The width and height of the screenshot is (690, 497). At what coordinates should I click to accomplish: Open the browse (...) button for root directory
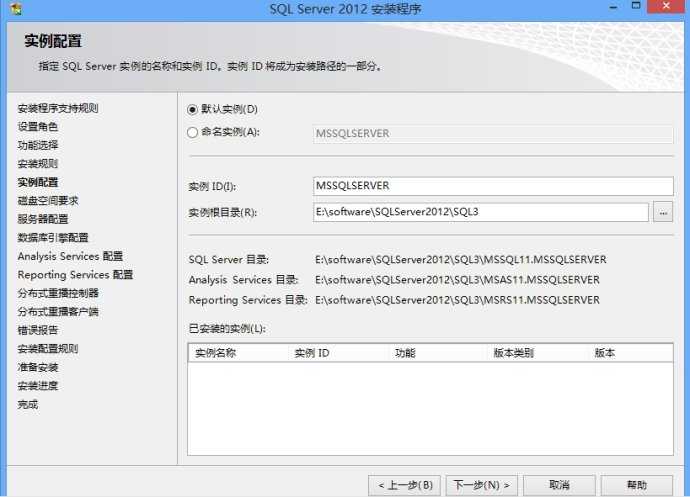click(663, 212)
